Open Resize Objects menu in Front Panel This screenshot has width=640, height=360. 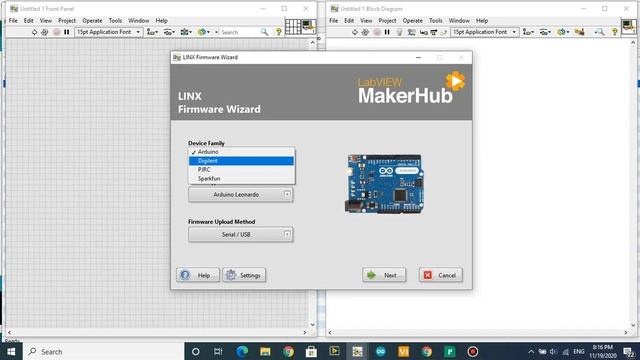click(186, 32)
